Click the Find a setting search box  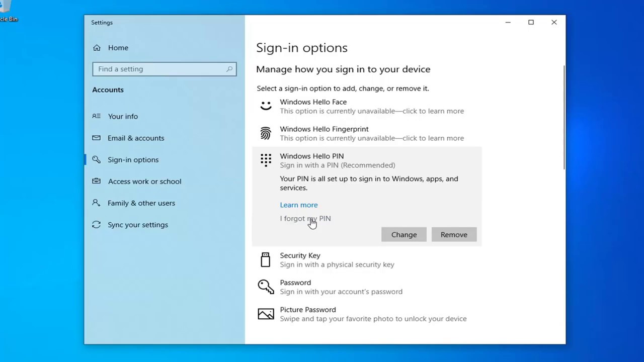[164, 69]
